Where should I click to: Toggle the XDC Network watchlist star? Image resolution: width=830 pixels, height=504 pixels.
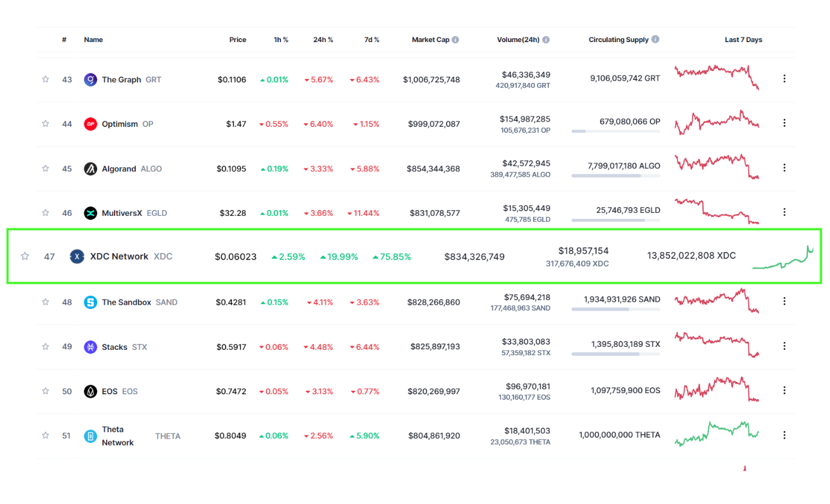coord(25,256)
